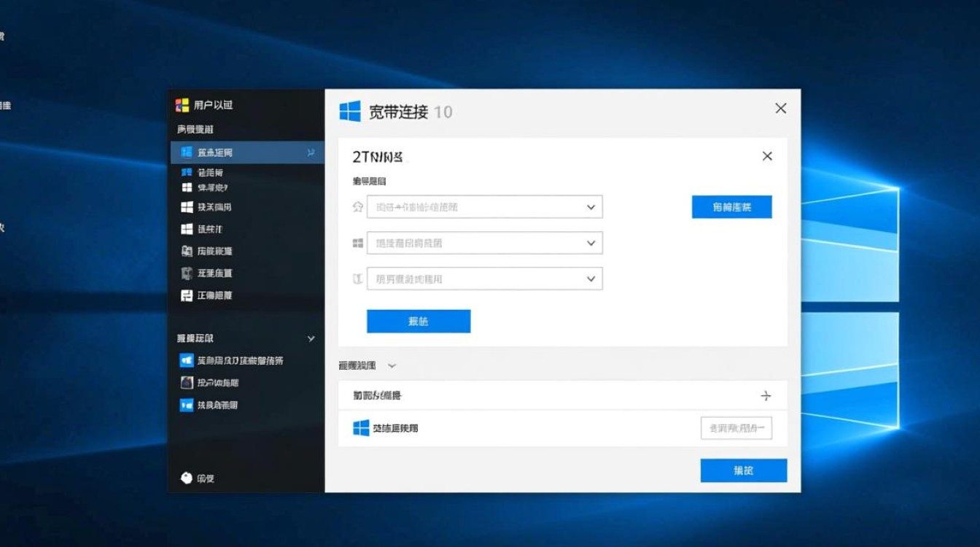
Task: Expand the middle dropdown in the dialog
Action: click(591, 242)
